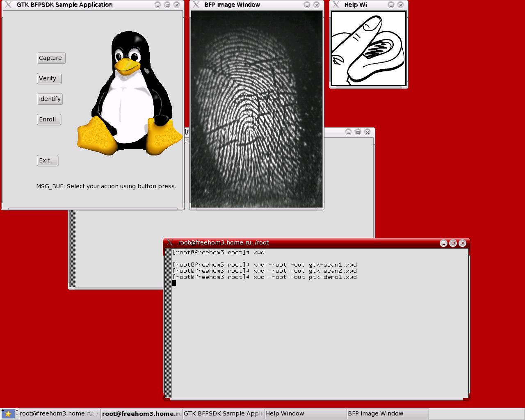Open the star menu icon in the taskbar

coord(8,414)
